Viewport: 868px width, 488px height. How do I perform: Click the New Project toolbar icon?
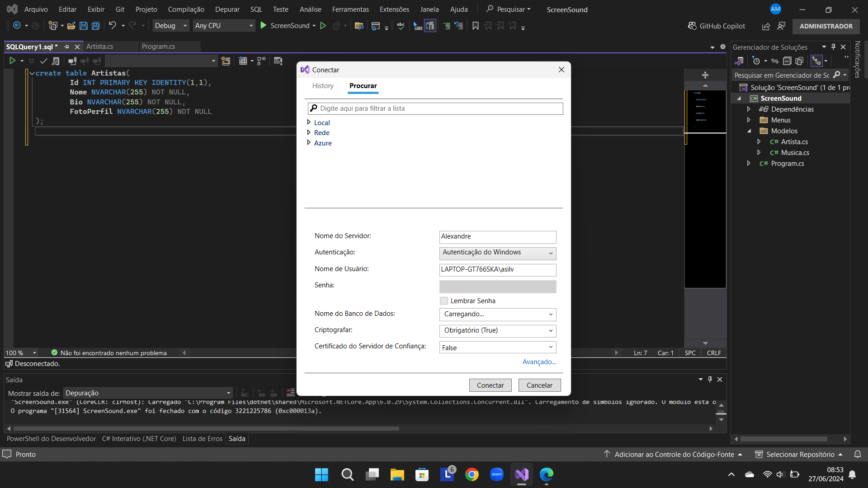pyautogui.click(x=53, y=26)
